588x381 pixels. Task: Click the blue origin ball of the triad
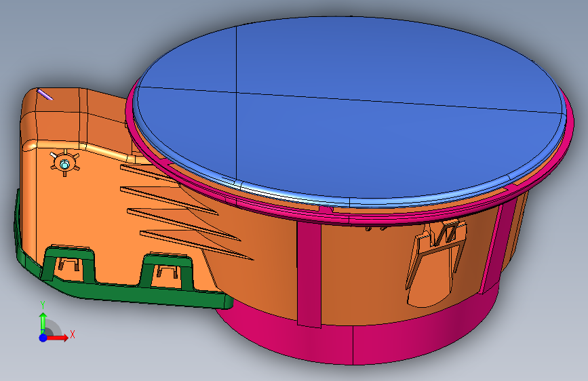(43, 338)
